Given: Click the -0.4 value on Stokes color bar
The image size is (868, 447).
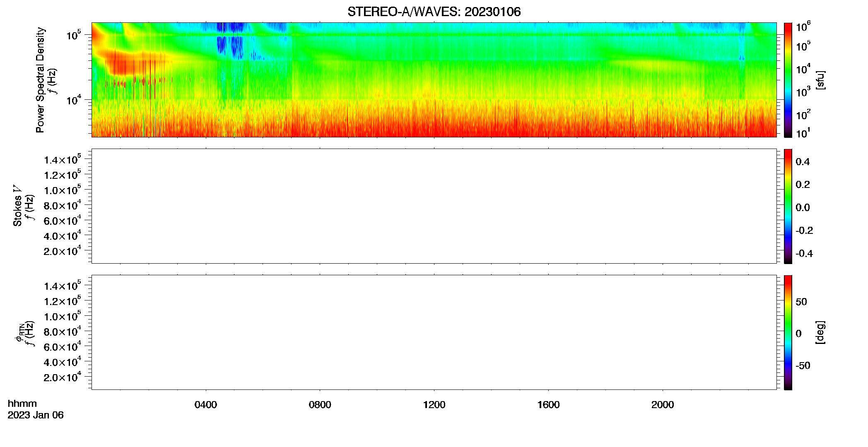Looking at the screenshot, I should point(804,254).
